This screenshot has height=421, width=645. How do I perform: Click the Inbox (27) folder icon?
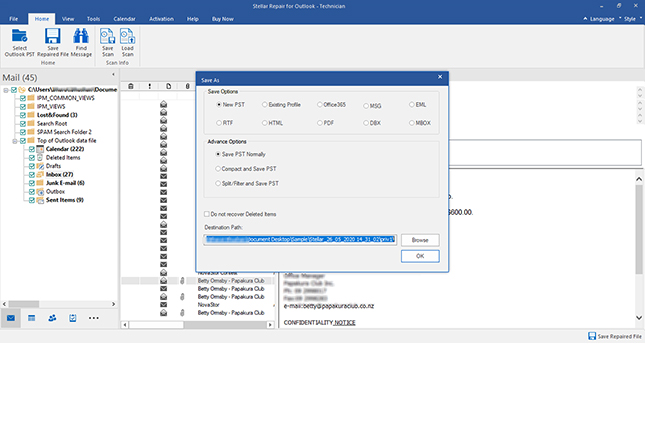40,174
